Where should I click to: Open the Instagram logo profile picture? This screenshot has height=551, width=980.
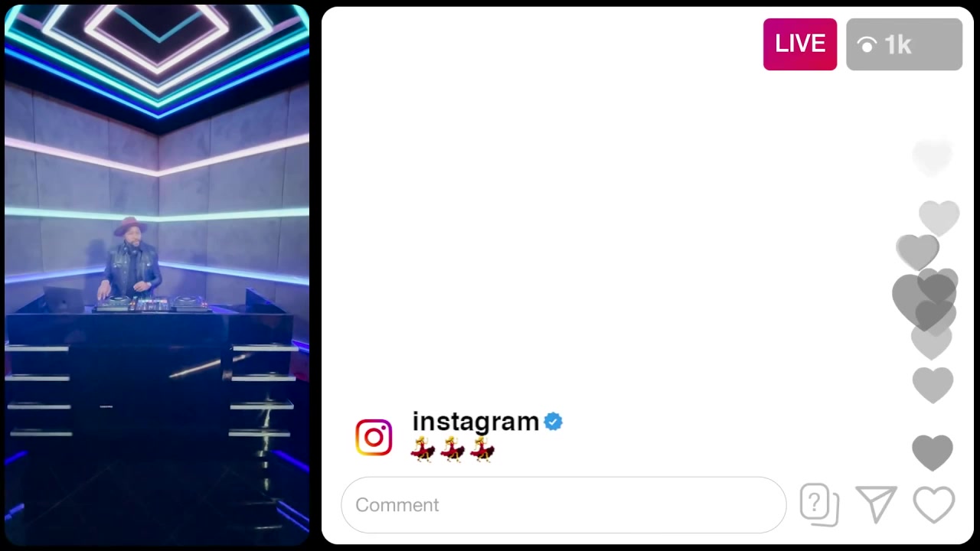pos(374,437)
